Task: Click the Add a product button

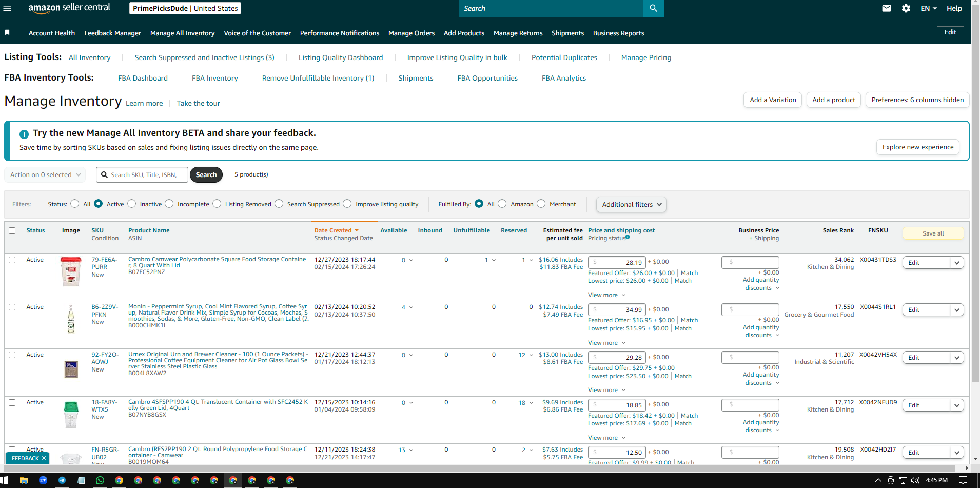Action: [834, 100]
